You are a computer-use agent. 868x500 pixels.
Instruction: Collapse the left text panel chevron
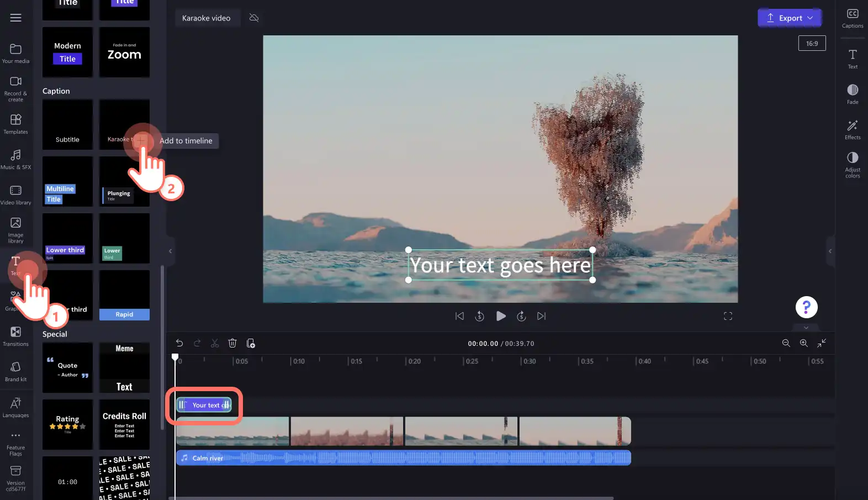170,251
